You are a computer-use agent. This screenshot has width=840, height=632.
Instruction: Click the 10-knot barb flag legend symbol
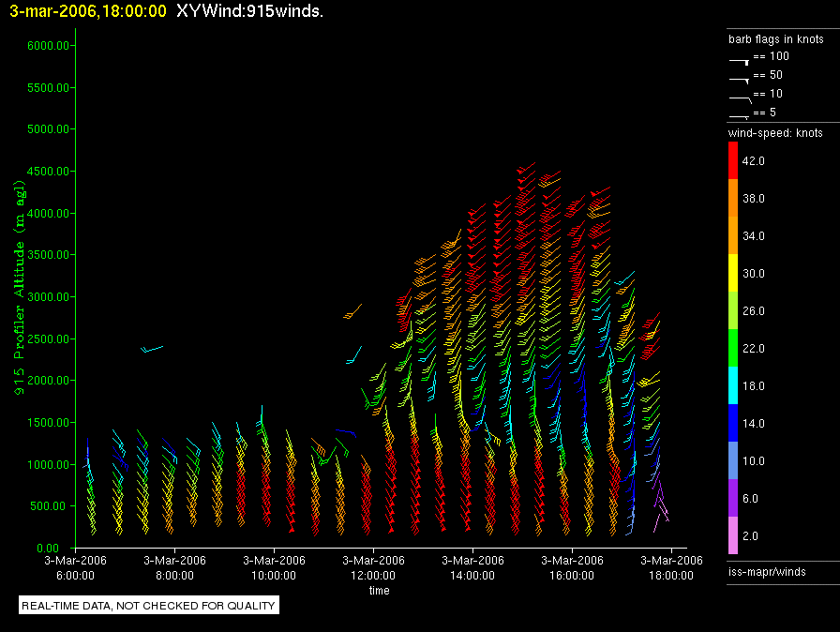point(739,97)
